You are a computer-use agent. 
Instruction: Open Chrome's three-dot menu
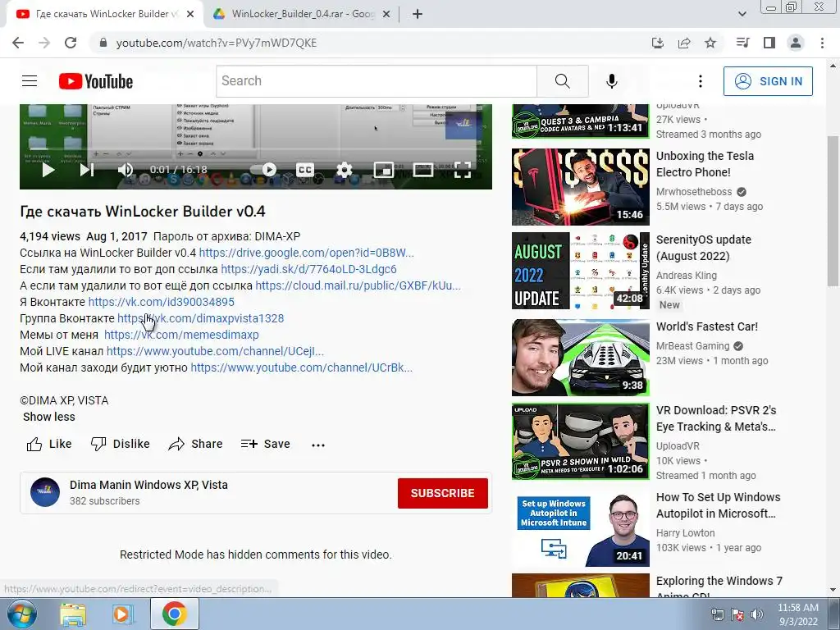(822, 43)
